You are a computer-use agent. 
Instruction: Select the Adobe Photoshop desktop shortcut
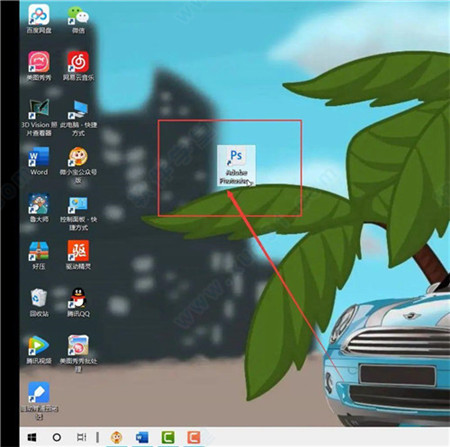[236, 165]
